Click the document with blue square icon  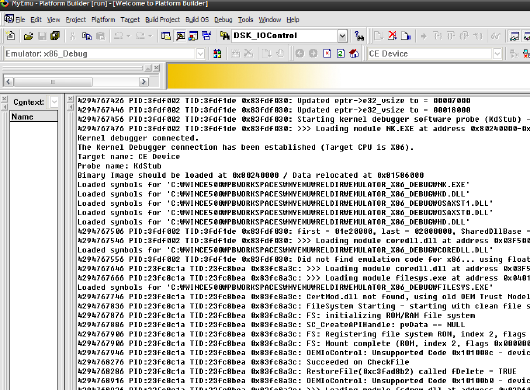[406, 36]
